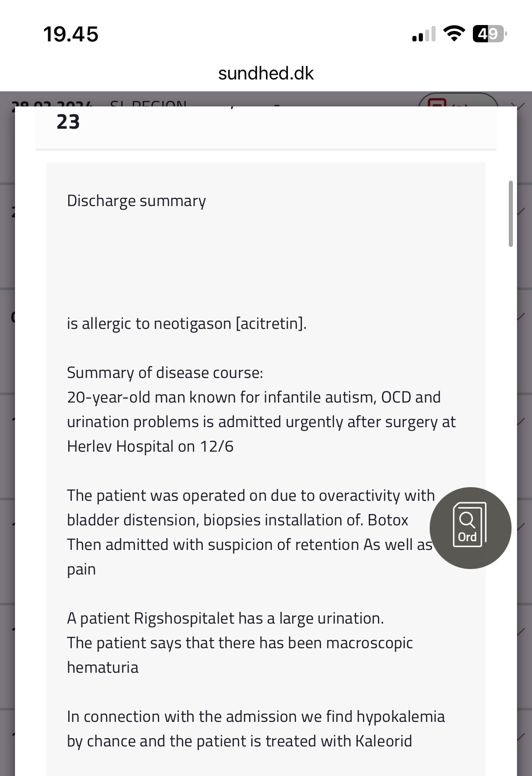Tap the sundhed.dk address bar
The width and height of the screenshot is (532, 776).
(x=266, y=73)
